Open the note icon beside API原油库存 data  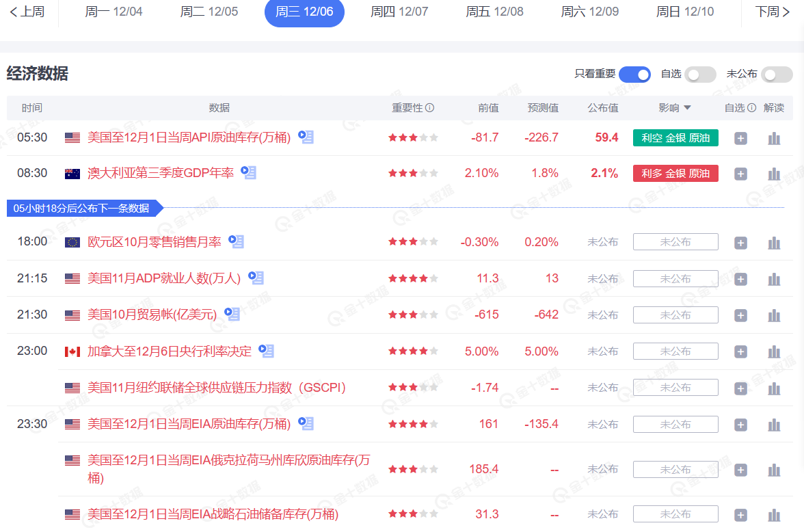pyautogui.click(x=306, y=137)
